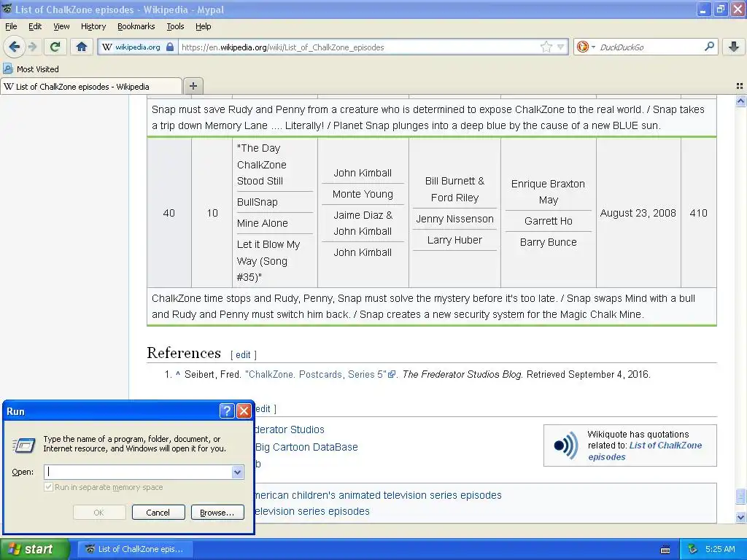
Task: Open the Big Cartoon DataBase link
Action: coord(306,447)
